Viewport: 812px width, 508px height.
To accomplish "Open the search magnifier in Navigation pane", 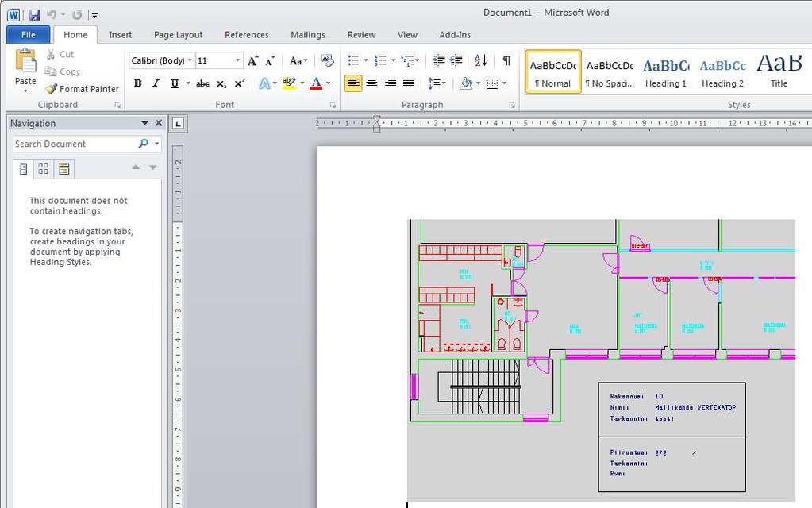I will (144, 144).
